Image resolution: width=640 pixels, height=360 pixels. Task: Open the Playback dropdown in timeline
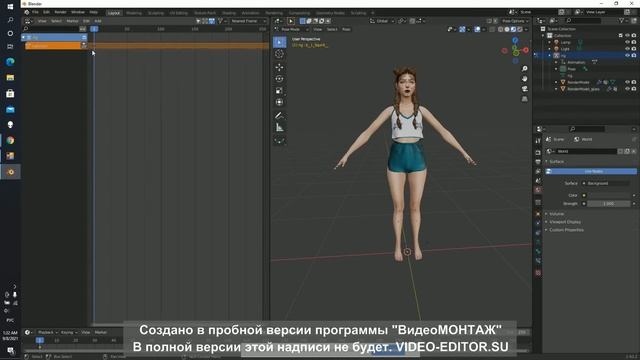[x=47, y=332]
